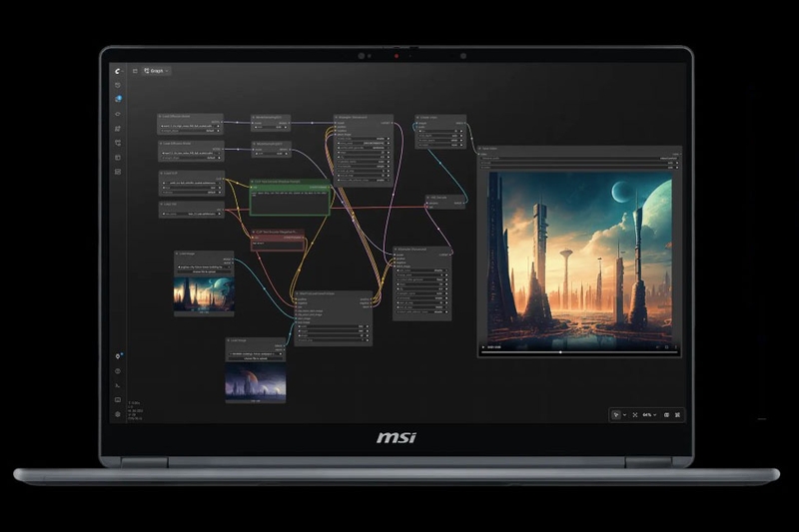Play the Save Video preview

pos(483,347)
